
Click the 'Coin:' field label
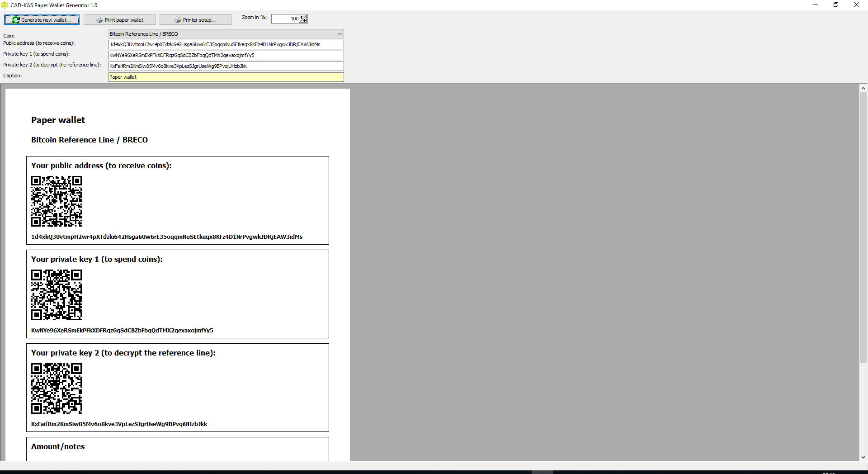(9, 36)
